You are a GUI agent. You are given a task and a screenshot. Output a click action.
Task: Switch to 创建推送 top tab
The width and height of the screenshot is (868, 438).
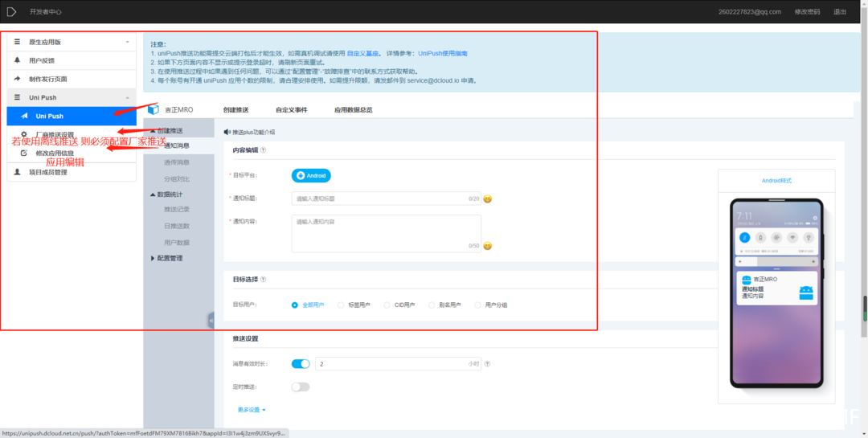tap(235, 109)
